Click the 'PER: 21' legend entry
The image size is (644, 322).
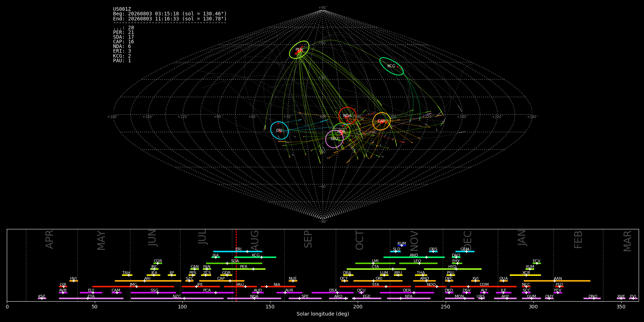123,33
